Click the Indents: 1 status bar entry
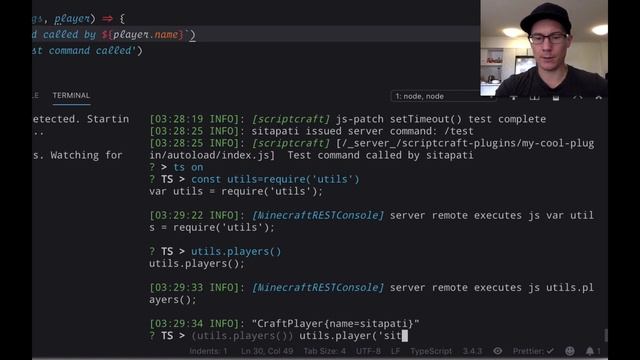This screenshot has width=640, height=360. pyautogui.click(x=208, y=351)
